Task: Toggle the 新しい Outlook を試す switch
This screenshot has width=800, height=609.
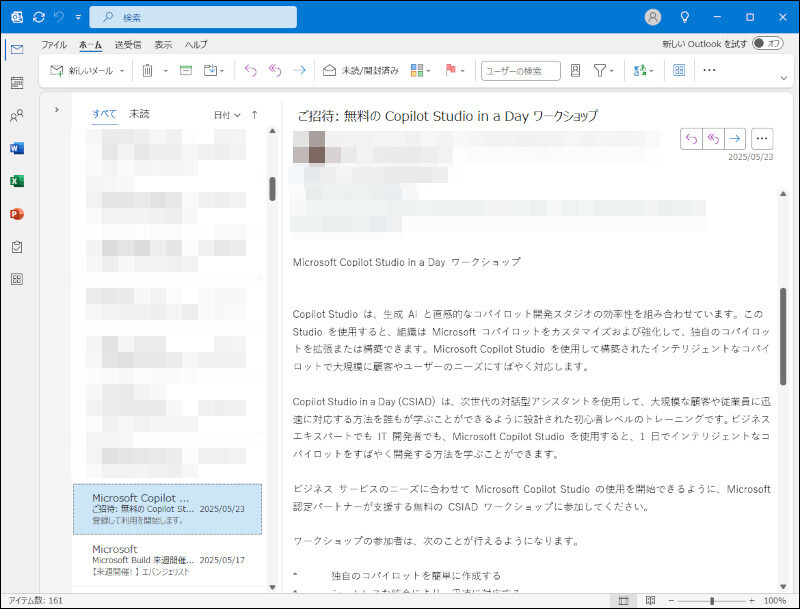Action: pos(767,44)
